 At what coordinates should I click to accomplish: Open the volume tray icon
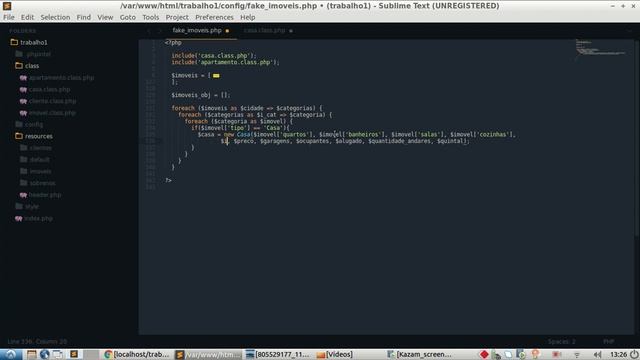[598, 355]
